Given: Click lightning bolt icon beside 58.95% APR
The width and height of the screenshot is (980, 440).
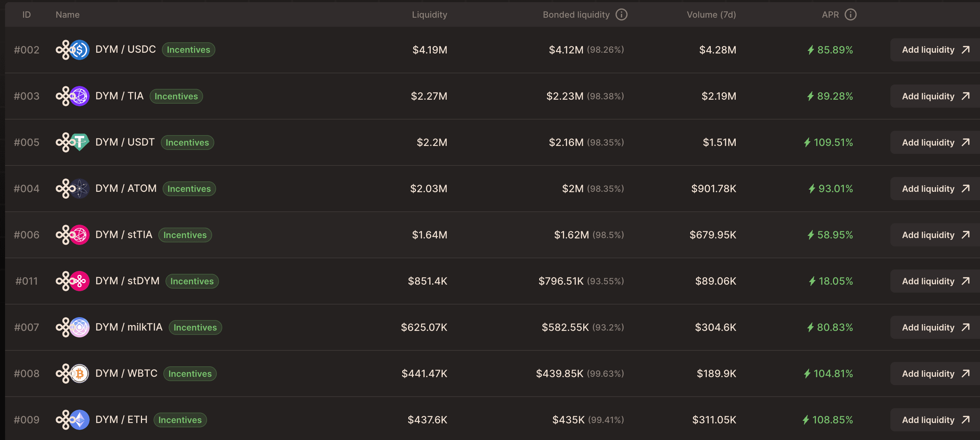Looking at the screenshot, I should [810, 235].
